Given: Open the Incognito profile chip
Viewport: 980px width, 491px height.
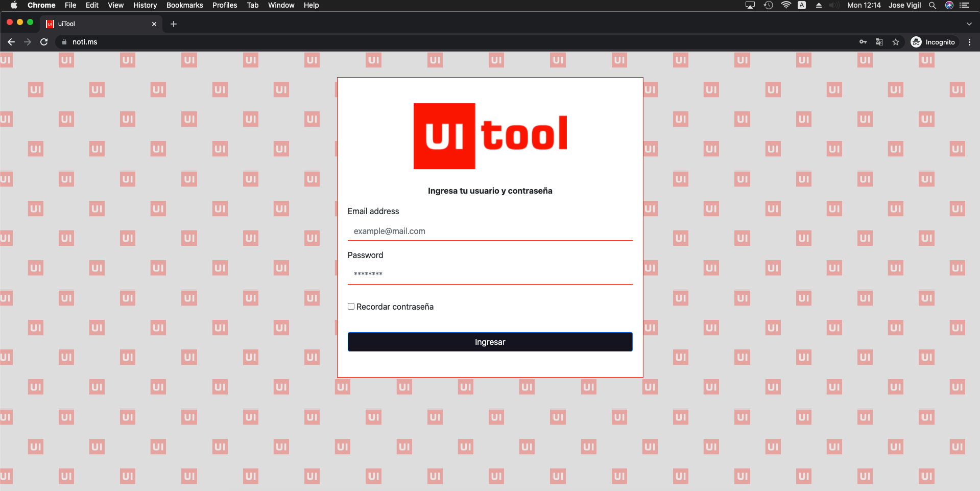Looking at the screenshot, I should (x=933, y=42).
